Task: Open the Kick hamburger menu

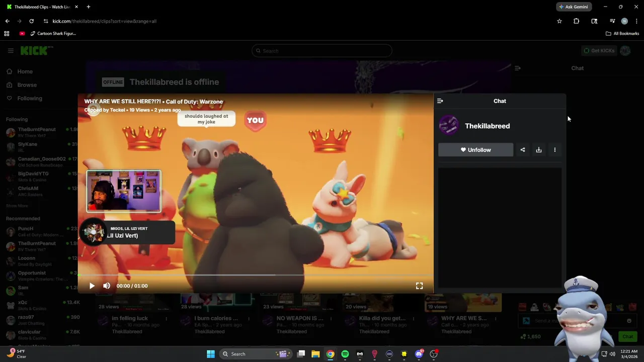Action: pos(11,51)
